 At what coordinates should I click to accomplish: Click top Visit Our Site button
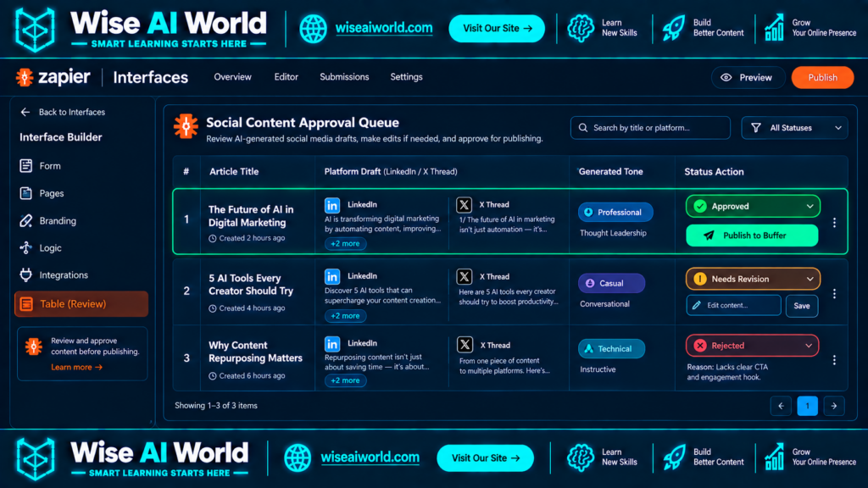[x=497, y=29]
